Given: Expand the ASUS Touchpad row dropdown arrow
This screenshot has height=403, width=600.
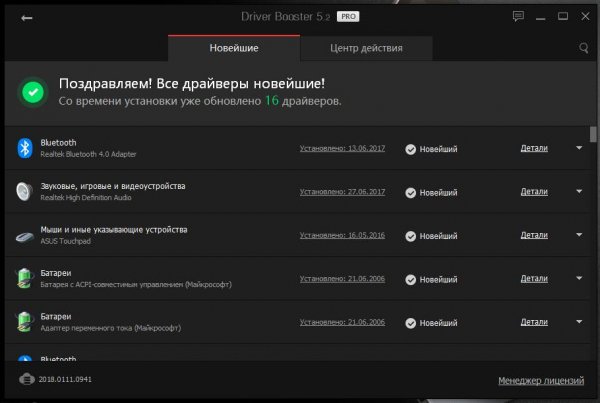Looking at the screenshot, I should [579, 235].
